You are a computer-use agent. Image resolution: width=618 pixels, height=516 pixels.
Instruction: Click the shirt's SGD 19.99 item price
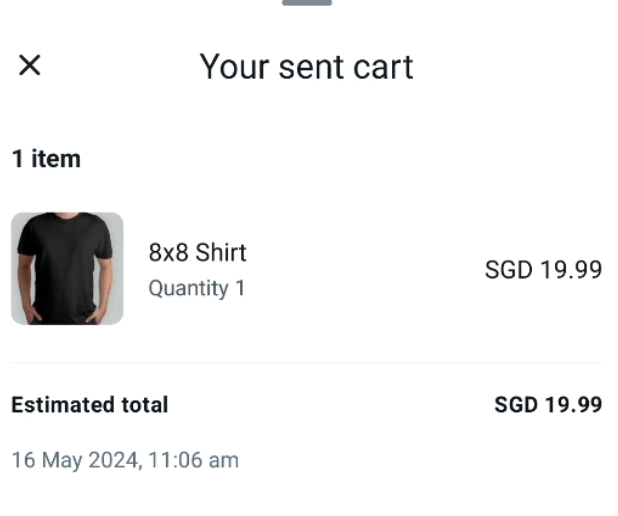tap(543, 270)
